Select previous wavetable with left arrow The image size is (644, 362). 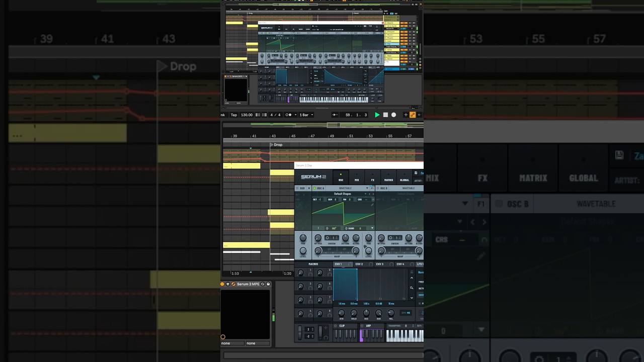click(x=369, y=194)
